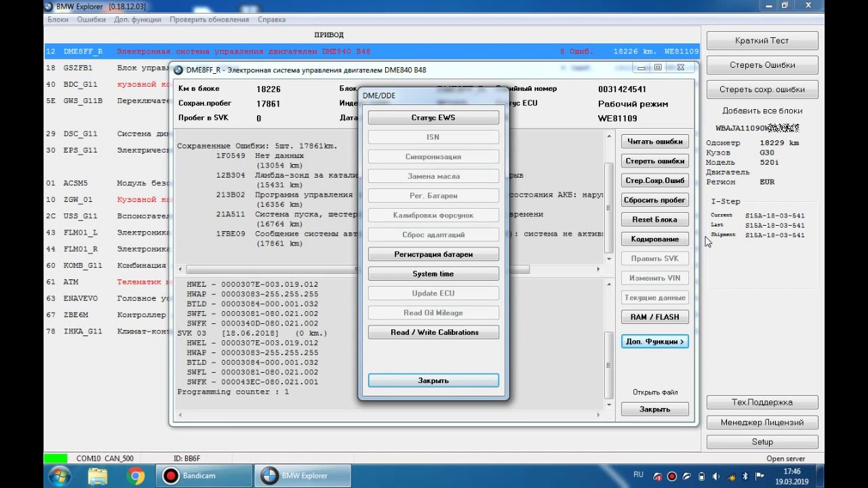Click the Краткий Тест button

click(x=762, y=41)
